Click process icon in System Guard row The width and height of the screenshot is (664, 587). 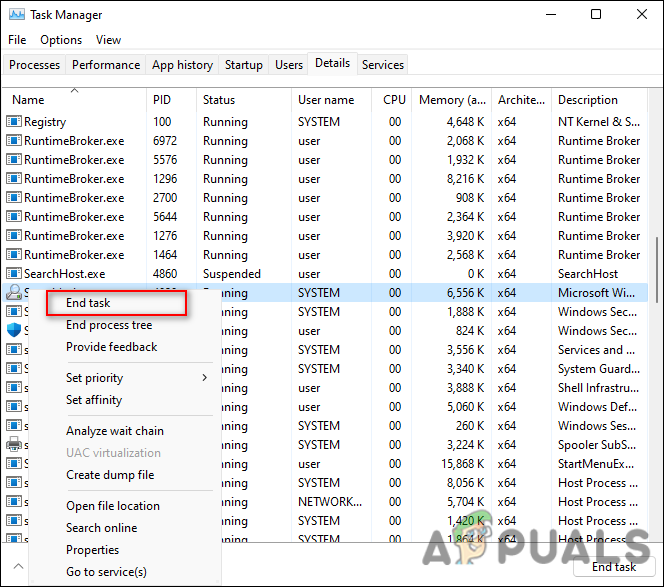pos(14,369)
